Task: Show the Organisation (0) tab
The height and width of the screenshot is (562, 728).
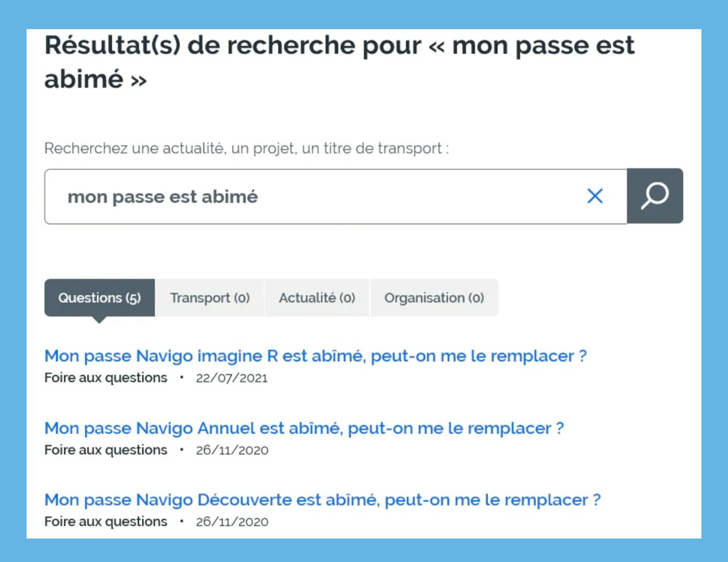Action: [434, 298]
